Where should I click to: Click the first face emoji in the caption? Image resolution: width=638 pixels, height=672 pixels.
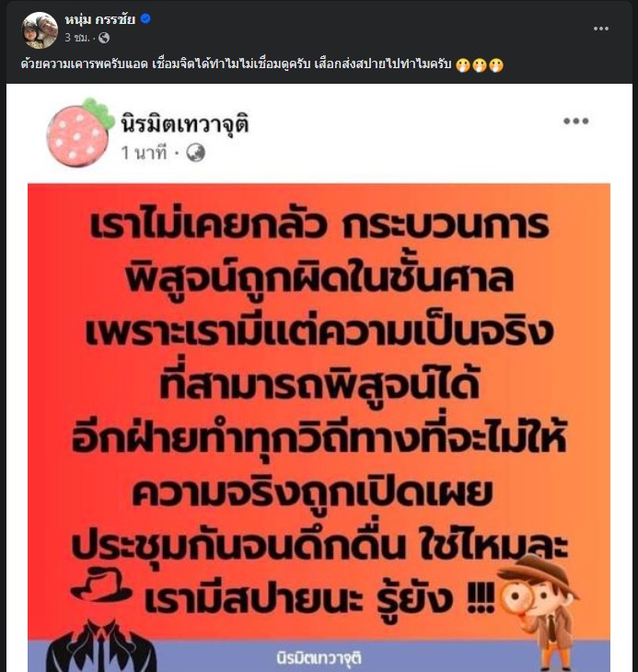click(463, 65)
